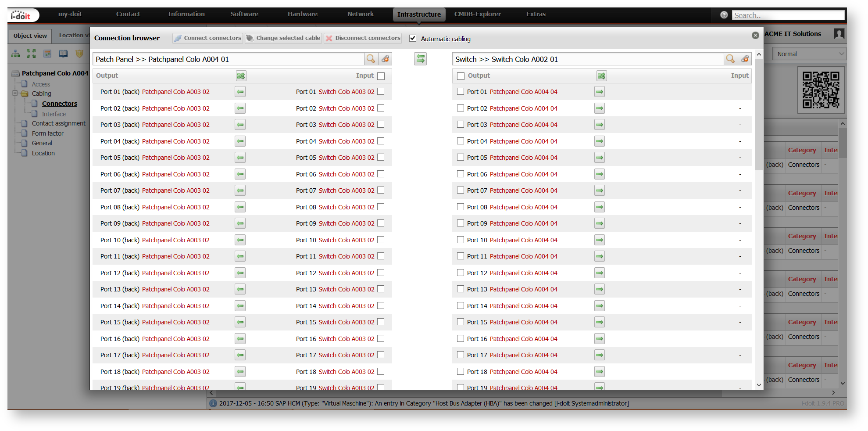Image resolution: width=868 pixels, height=431 pixels.
Task: Open the Hardware menu
Action: pos(303,14)
